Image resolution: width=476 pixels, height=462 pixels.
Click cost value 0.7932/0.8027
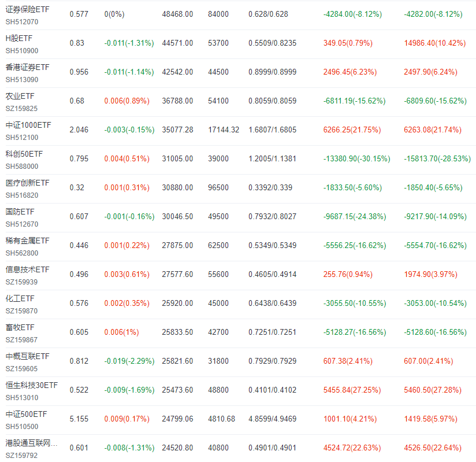272,216
